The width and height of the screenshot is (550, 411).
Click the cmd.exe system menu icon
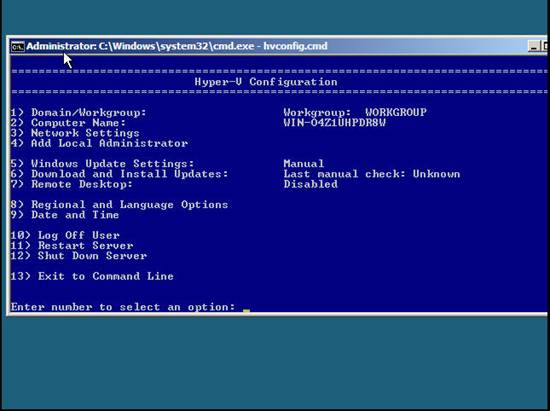[18, 46]
